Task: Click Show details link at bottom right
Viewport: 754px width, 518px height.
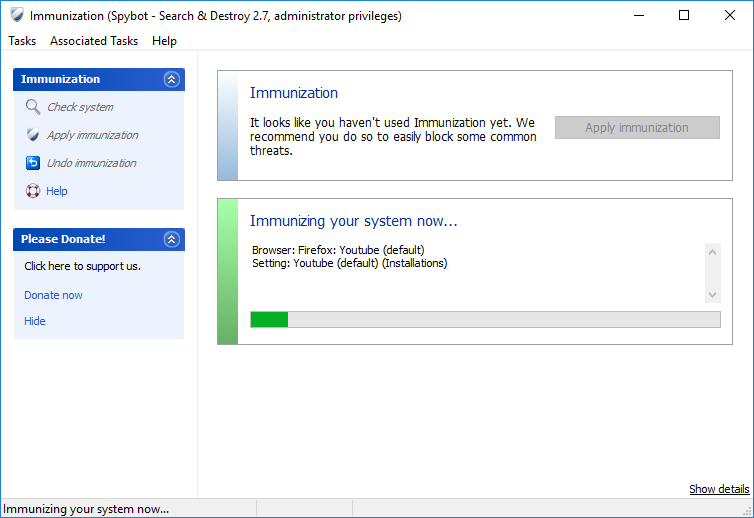Action: coord(718,489)
